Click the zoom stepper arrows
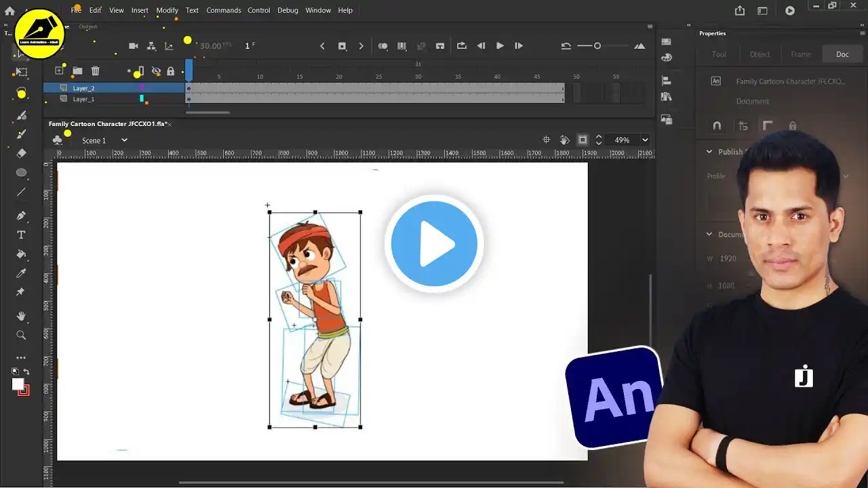This screenshot has height=488, width=868. tap(599, 140)
